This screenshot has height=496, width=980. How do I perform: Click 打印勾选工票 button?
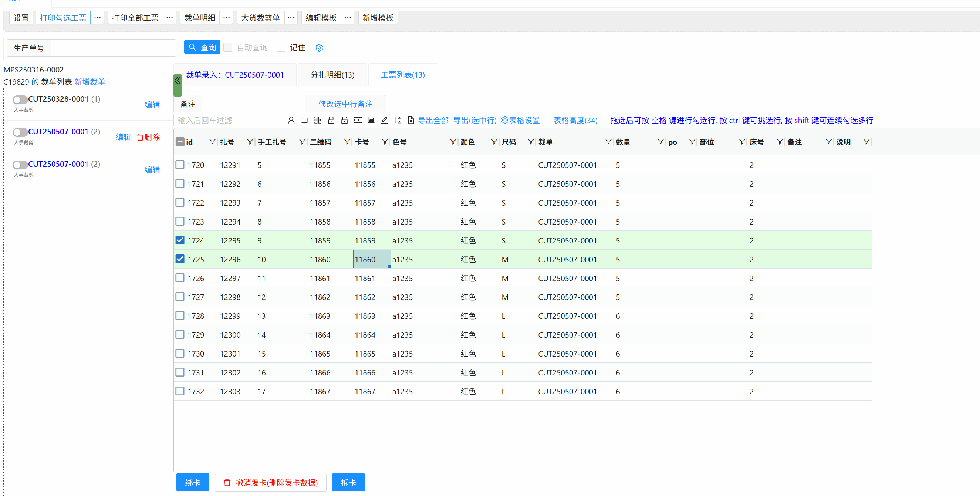pos(63,17)
